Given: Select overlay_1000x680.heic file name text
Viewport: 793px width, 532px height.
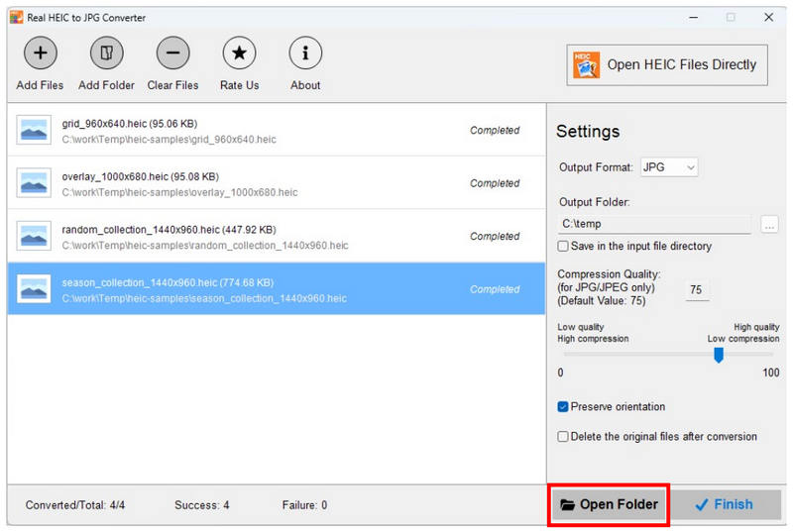Looking at the screenshot, I should coord(140,176).
